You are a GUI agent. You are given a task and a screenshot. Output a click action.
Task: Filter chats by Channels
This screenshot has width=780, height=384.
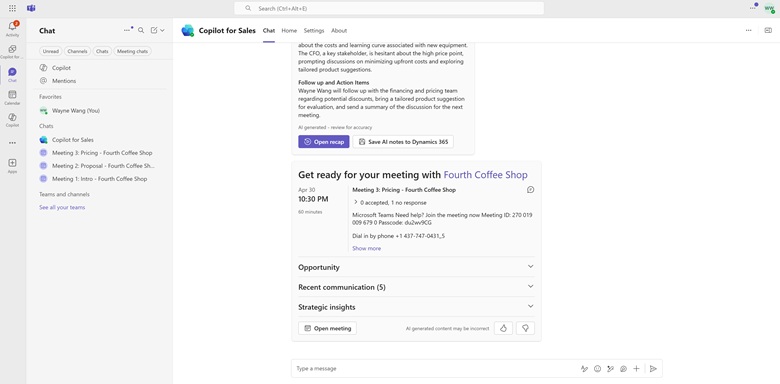click(78, 51)
